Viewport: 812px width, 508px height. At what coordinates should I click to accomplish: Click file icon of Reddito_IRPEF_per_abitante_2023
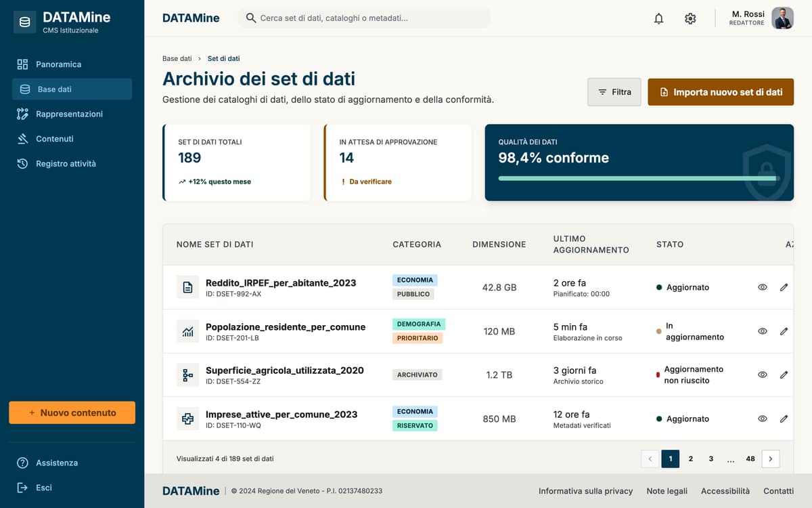click(x=188, y=287)
